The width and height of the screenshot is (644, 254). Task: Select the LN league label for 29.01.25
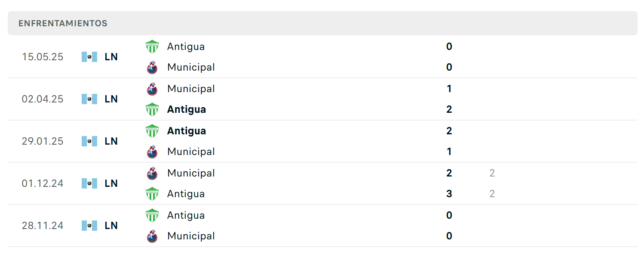coord(111,141)
